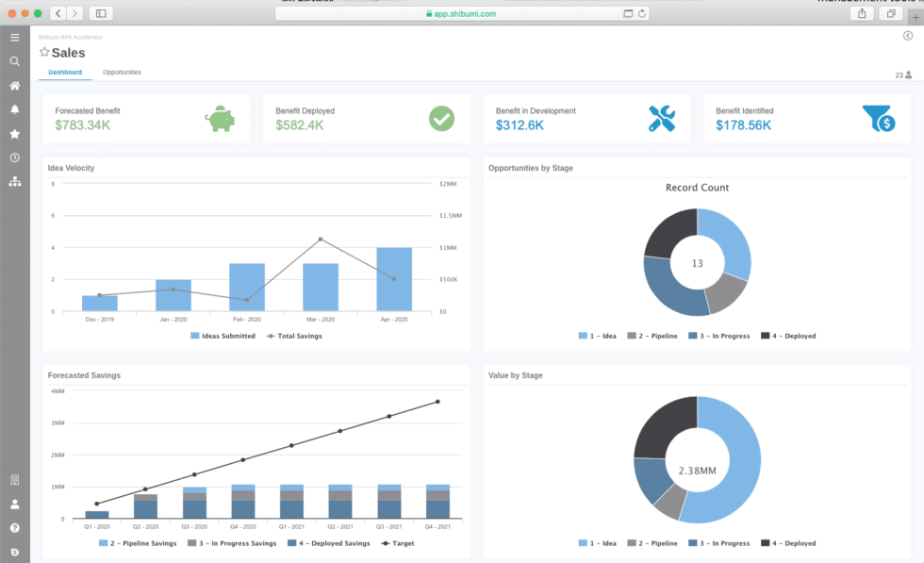Open favorites using the star sidebar icon

(x=14, y=133)
